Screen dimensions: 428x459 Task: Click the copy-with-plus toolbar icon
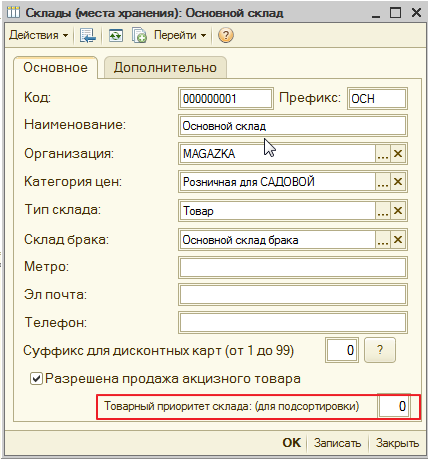tap(139, 35)
